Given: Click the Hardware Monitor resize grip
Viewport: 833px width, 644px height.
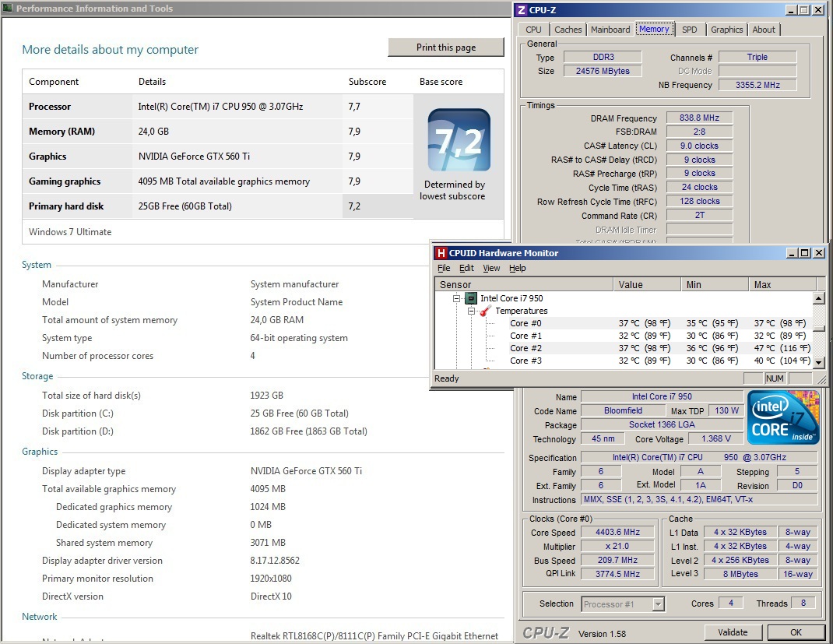Looking at the screenshot, I should (822, 379).
